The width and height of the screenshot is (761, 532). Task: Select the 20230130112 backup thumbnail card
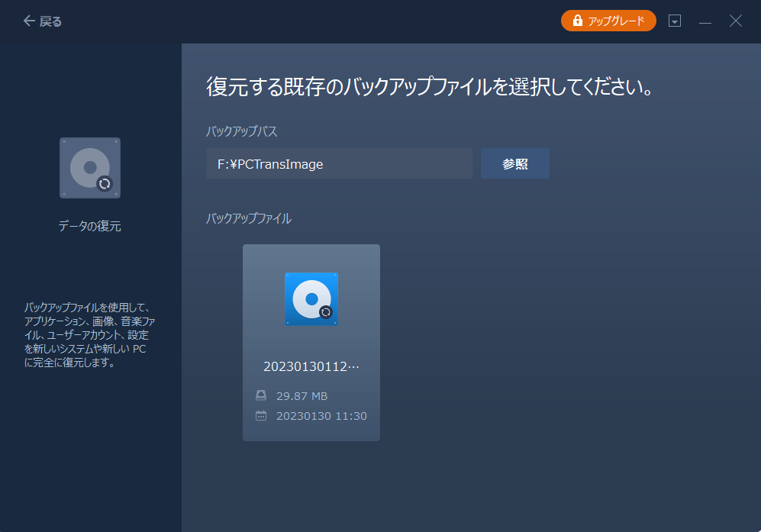click(x=311, y=342)
